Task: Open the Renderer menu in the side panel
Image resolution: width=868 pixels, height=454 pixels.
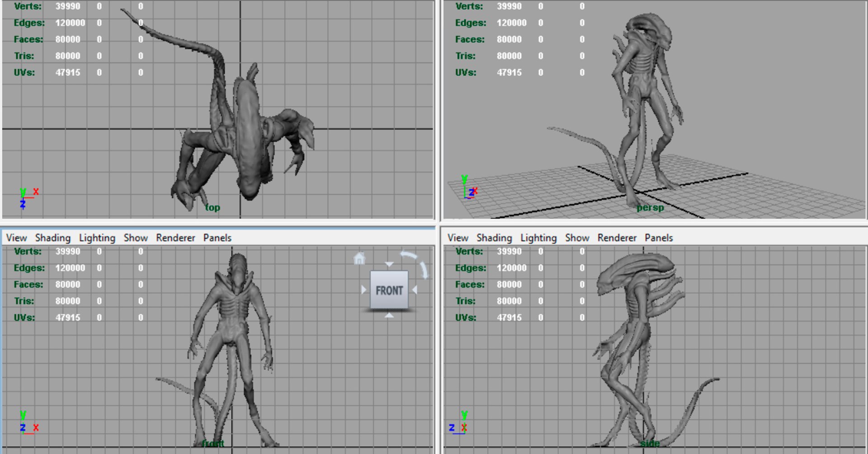Action: [617, 238]
